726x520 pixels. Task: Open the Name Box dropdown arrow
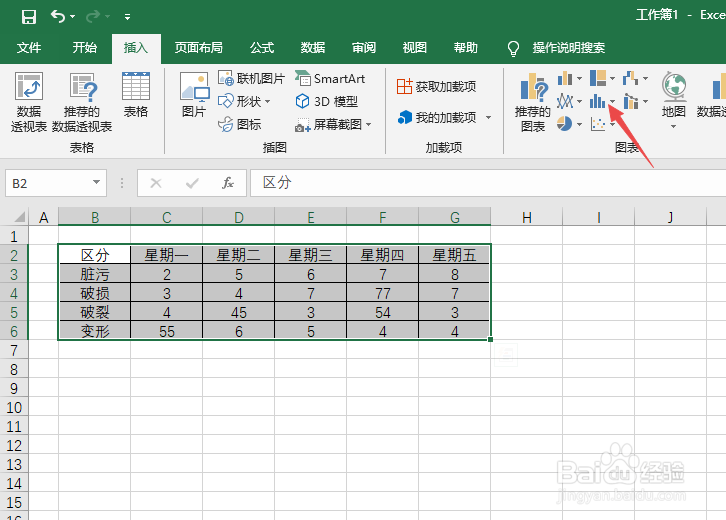(96, 182)
